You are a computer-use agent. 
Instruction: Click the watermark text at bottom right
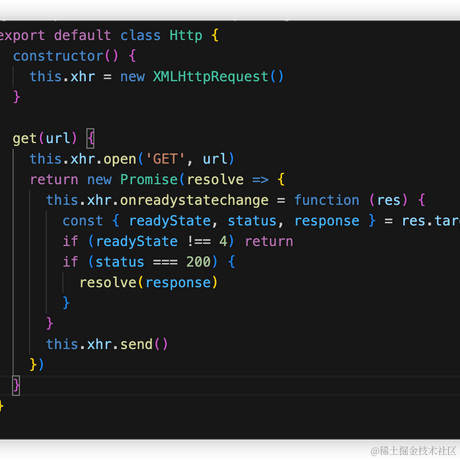coord(413,451)
